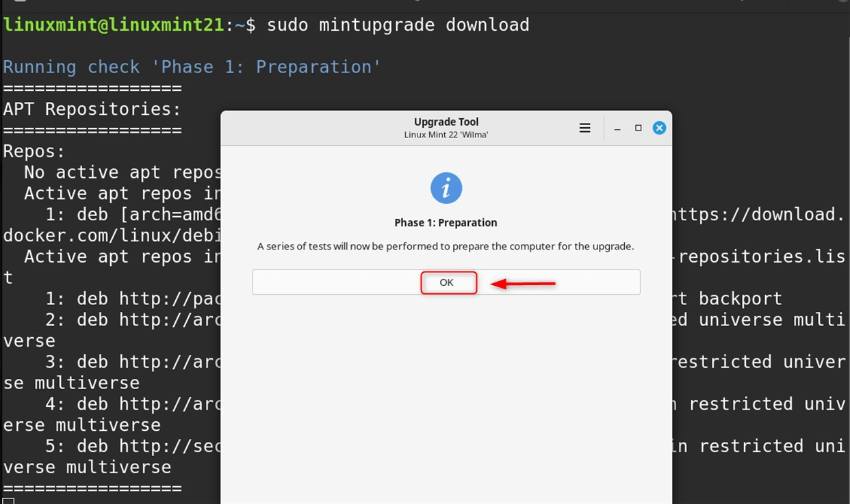
Task: Click '5: deb http://sec' terminal line
Action: point(133,447)
